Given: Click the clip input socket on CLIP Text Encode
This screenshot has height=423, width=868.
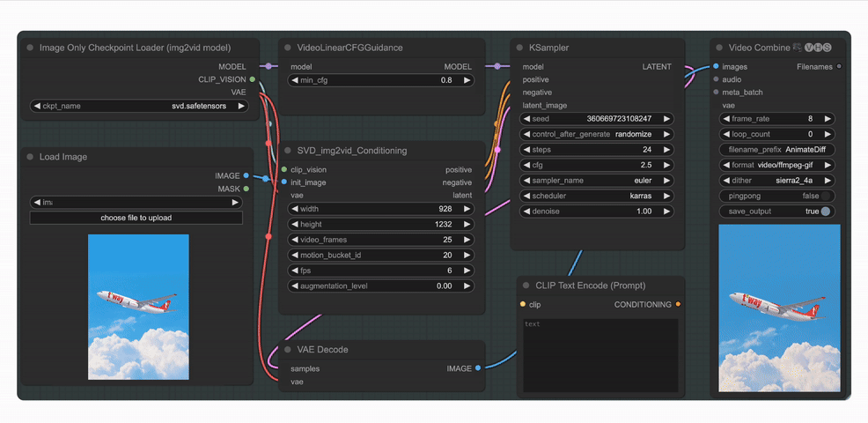Looking at the screenshot, I should click(523, 304).
